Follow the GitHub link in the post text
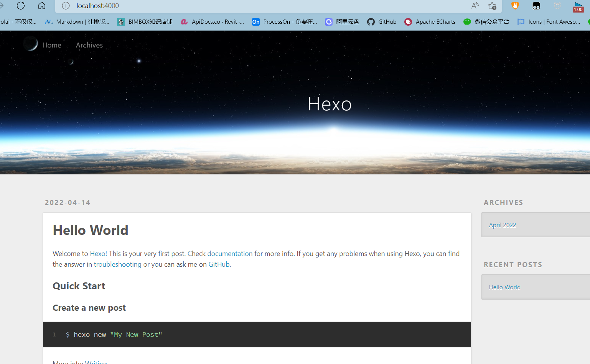 [x=219, y=264]
